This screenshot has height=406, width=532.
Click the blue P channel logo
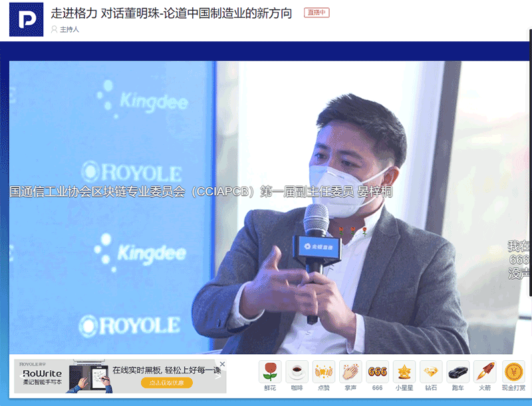tap(26, 19)
